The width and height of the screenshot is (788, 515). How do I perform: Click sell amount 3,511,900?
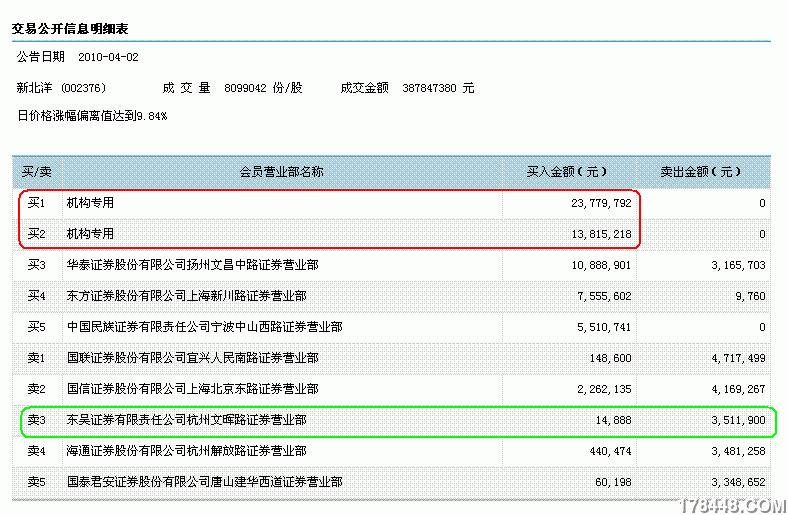(x=738, y=421)
